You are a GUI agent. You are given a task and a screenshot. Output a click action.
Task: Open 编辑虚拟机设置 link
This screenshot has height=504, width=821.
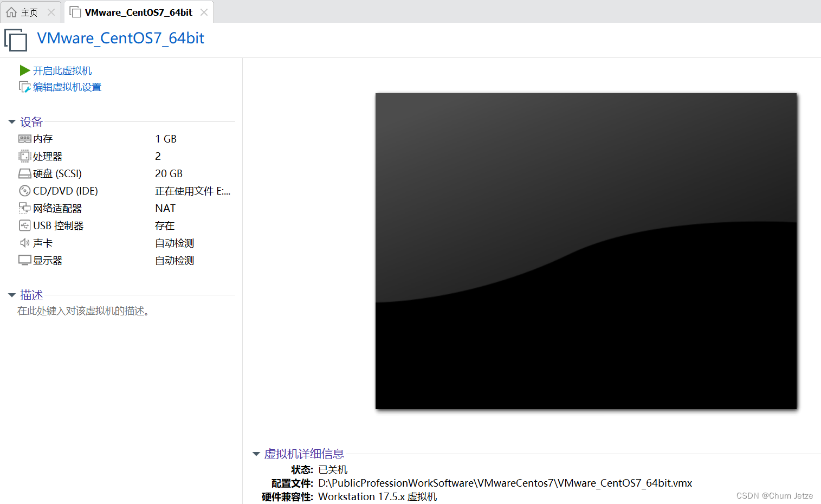[67, 87]
